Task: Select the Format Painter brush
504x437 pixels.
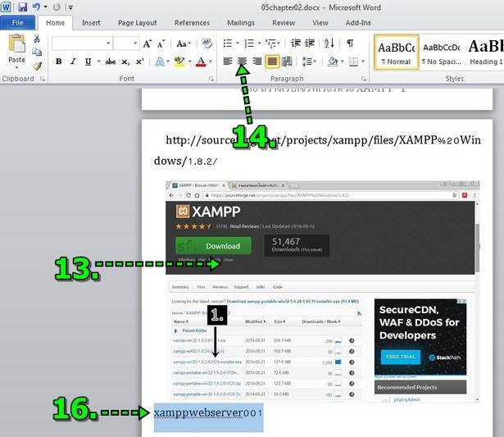Action: [37, 66]
